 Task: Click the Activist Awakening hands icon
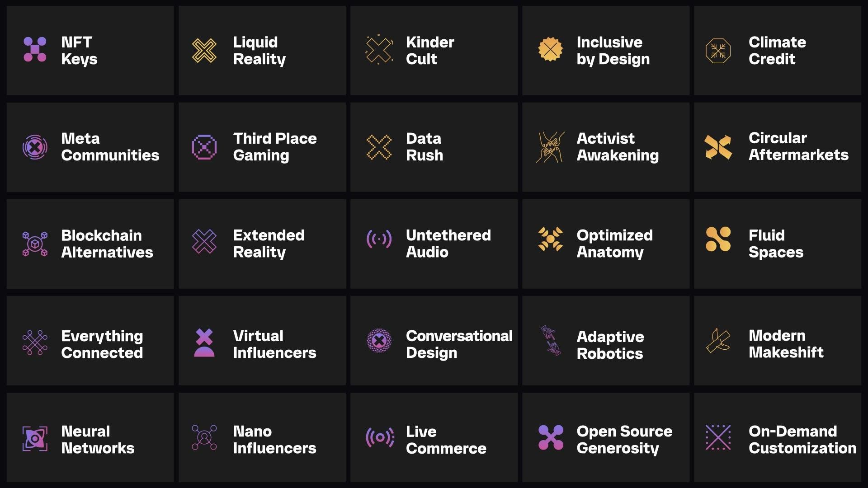pyautogui.click(x=550, y=147)
